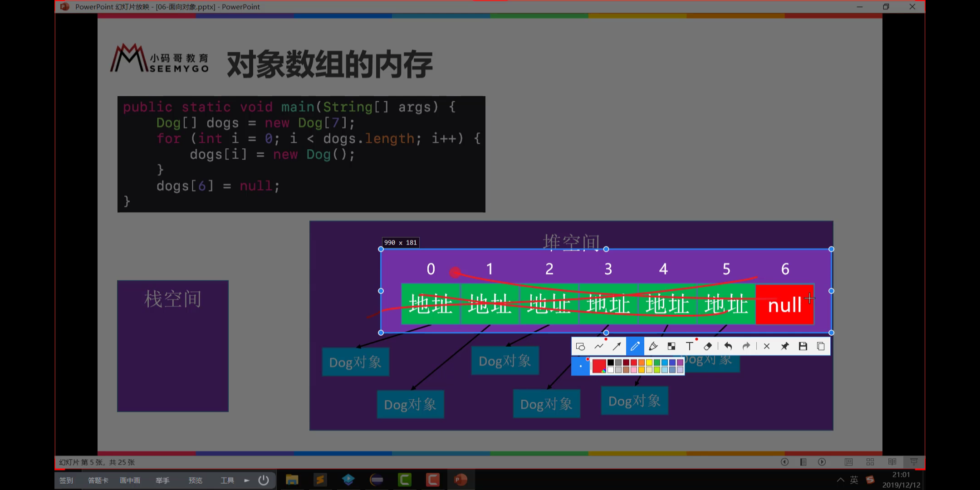Pick the yellow color swatch
The width and height of the screenshot is (980, 490).
pyautogui.click(x=649, y=362)
